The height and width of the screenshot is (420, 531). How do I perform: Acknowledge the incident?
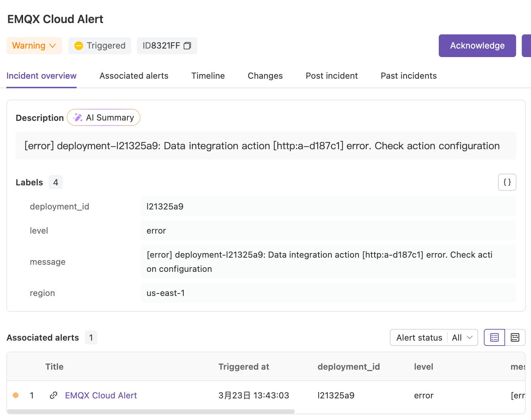477,46
